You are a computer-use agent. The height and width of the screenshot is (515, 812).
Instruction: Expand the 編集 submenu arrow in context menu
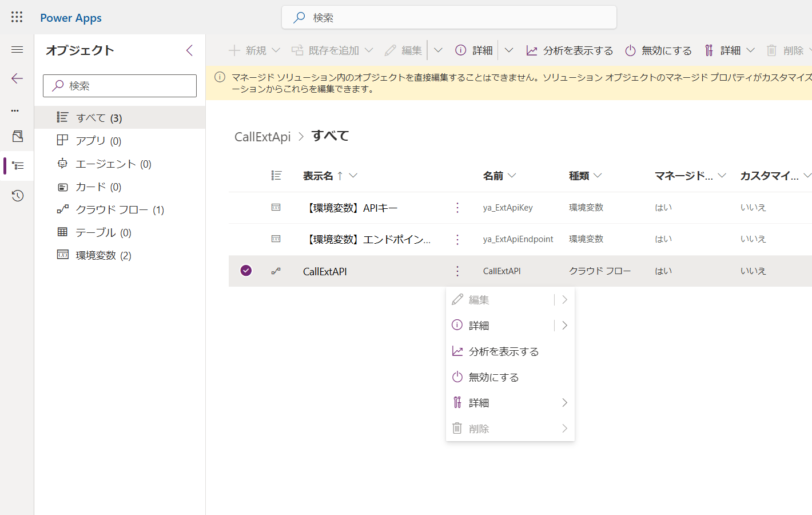click(x=565, y=300)
